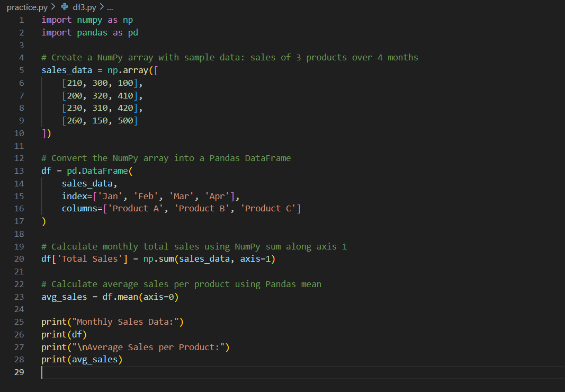Click the practice.py breadcrumb
The width and height of the screenshot is (565, 392).
27,7
